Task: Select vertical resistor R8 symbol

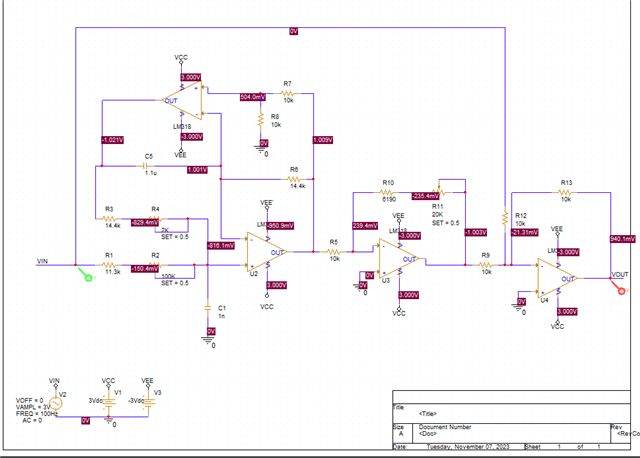Action: pos(261,120)
